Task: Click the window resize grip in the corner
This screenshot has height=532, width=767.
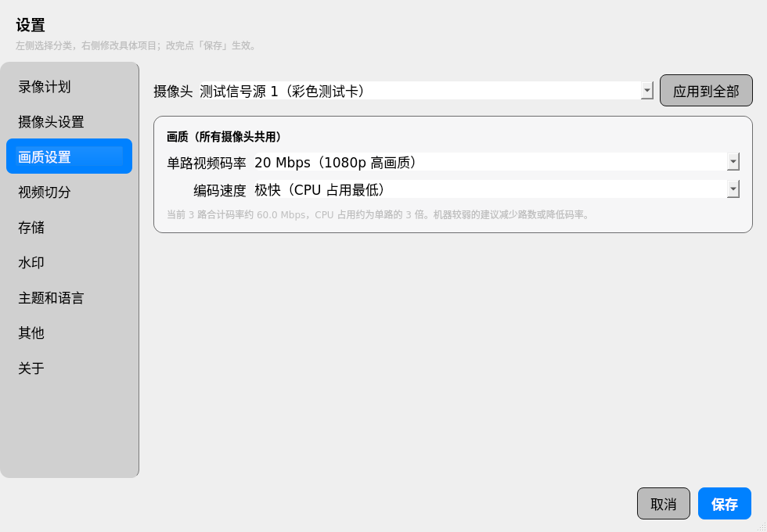Action: click(762, 527)
